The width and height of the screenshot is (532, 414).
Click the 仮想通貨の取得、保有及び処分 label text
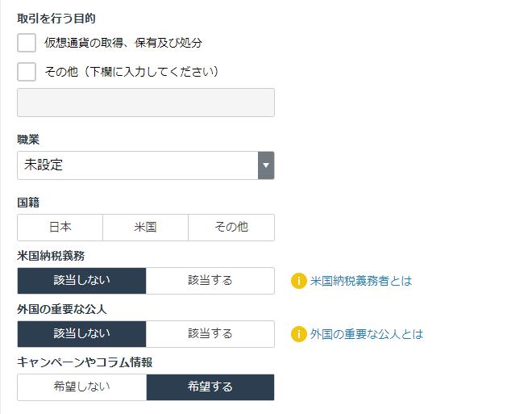pyautogui.click(x=123, y=43)
